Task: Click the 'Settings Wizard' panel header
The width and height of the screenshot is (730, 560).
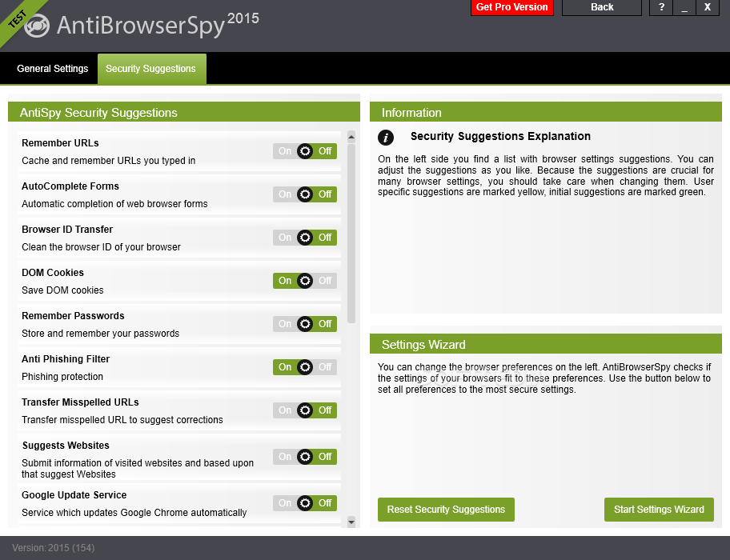Action: [x=546, y=345]
